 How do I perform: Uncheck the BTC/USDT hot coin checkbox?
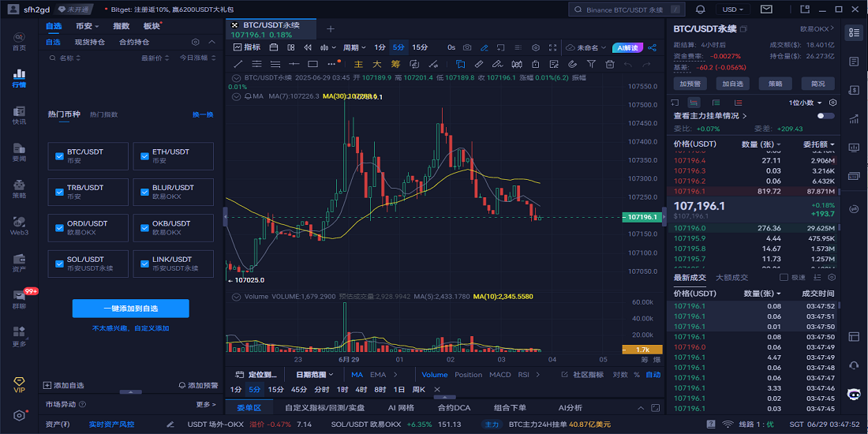tap(59, 156)
